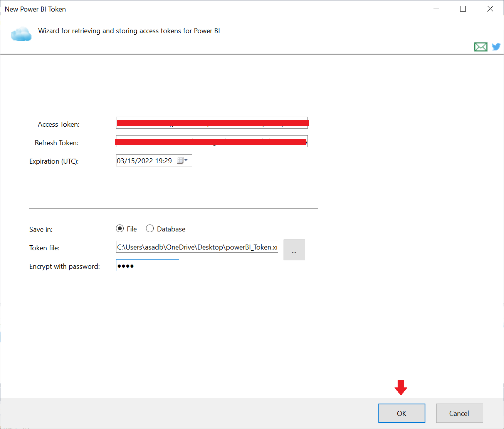Open the Twitter bird icon link

(496, 47)
